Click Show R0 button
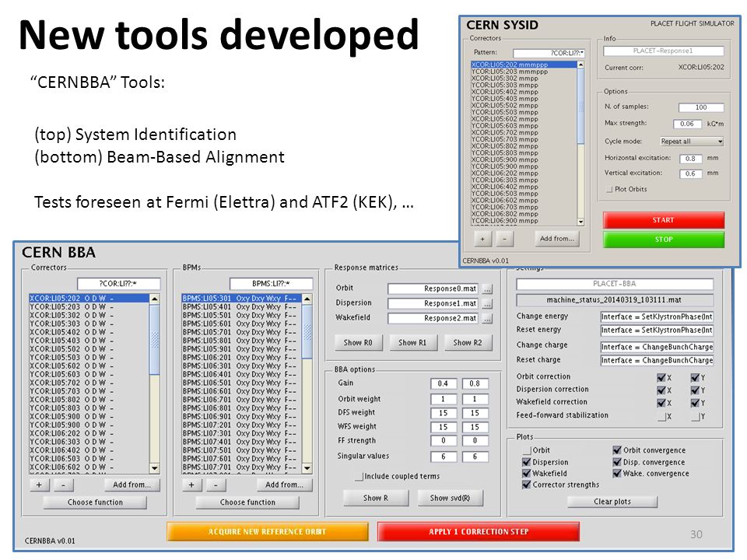The width and height of the screenshot is (747, 560). click(358, 342)
